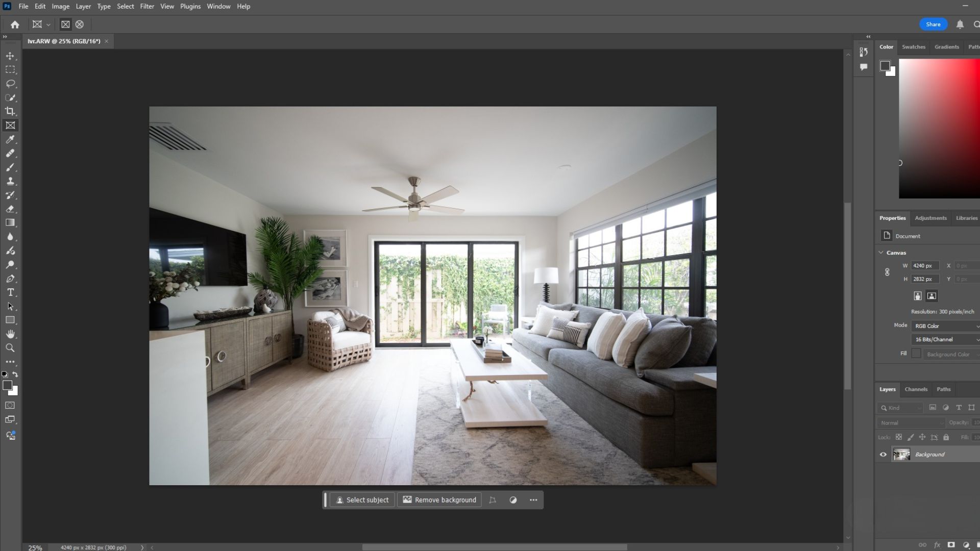
Task: Select the Rectangle shape tool
Action: pos(10,320)
